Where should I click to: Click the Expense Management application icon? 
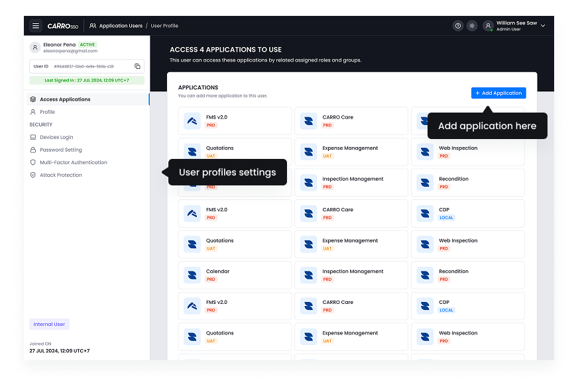[308, 152]
